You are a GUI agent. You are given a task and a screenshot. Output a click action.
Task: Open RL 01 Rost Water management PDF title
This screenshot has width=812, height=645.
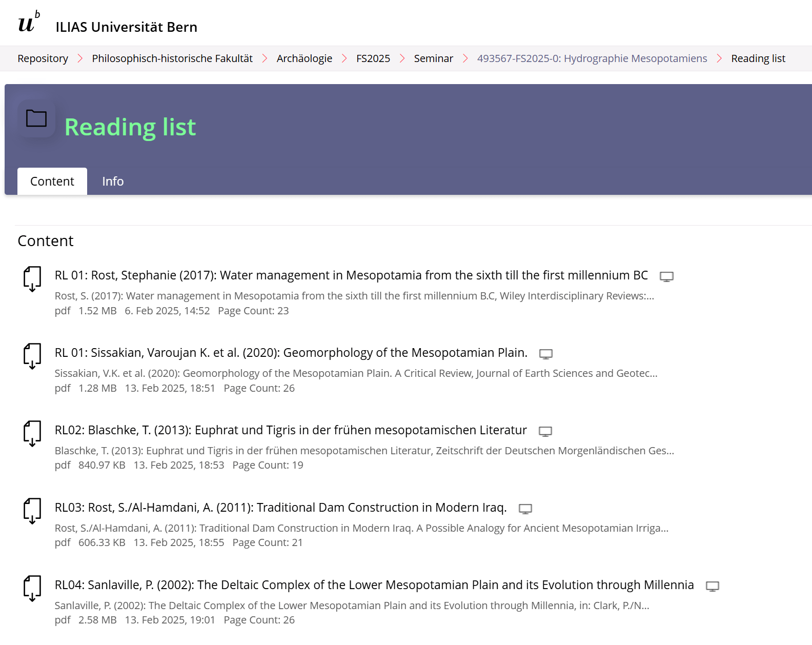[352, 275]
